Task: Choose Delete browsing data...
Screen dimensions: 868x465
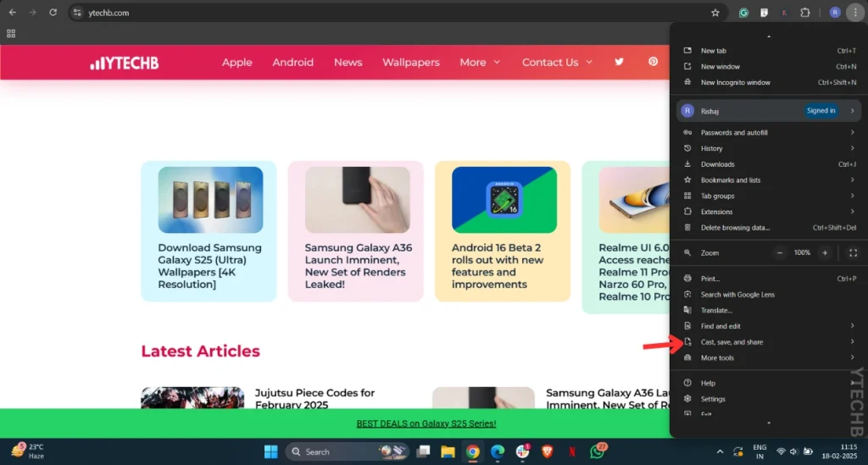Action: click(x=770, y=227)
